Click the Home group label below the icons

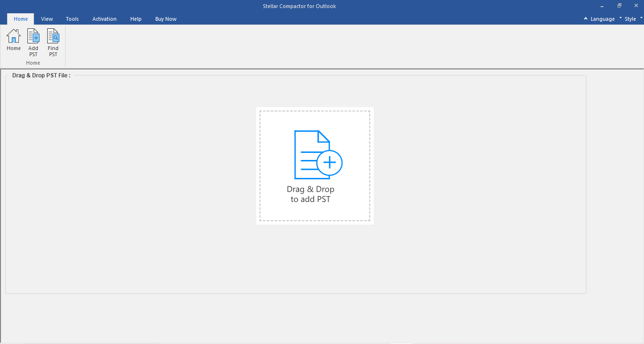coord(33,62)
